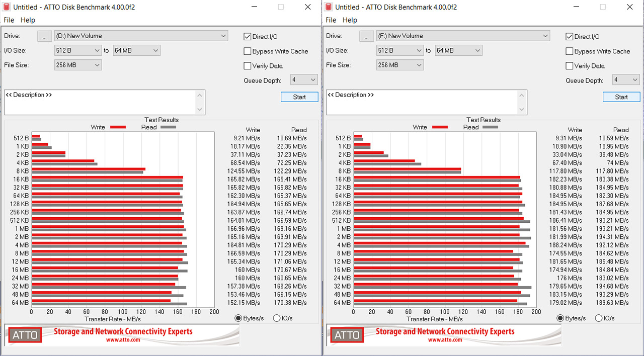Enable Bypass Write Cache in left window
644x356 pixels.
pyautogui.click(x=248, y=51)
